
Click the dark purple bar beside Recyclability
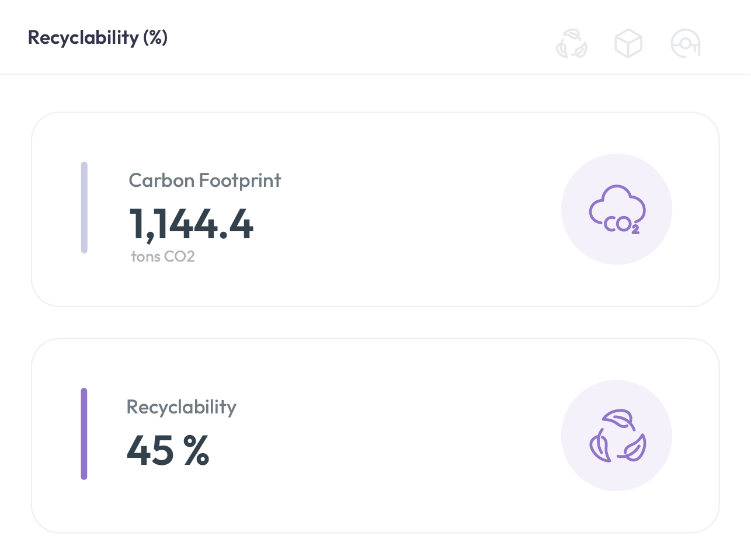tap(84, 434)
